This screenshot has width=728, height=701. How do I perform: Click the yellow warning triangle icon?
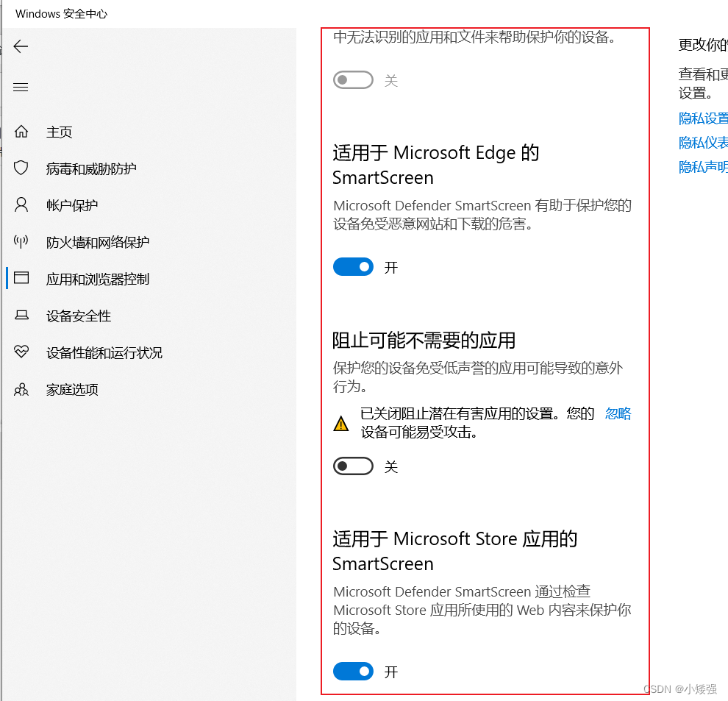[x=341, y=423]
